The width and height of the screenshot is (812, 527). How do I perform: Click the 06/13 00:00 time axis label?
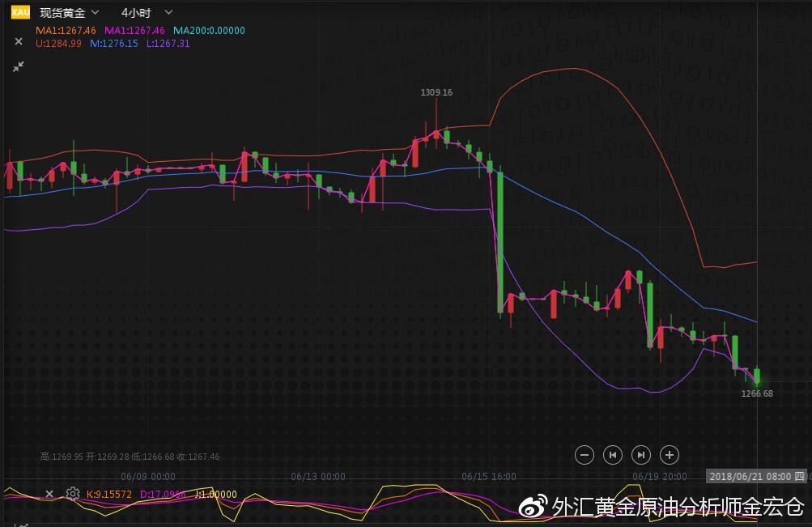[318, 476]
